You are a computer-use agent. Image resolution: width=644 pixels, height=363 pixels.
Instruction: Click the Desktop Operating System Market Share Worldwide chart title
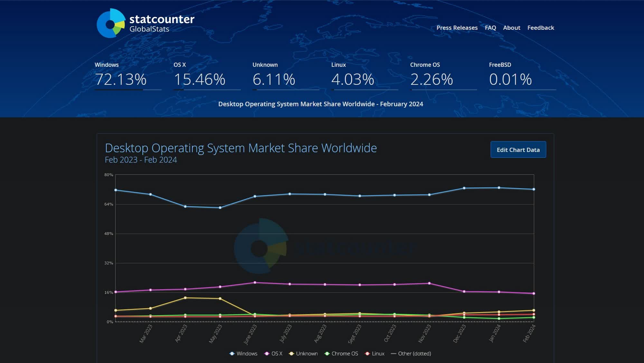tap(241, 148)
